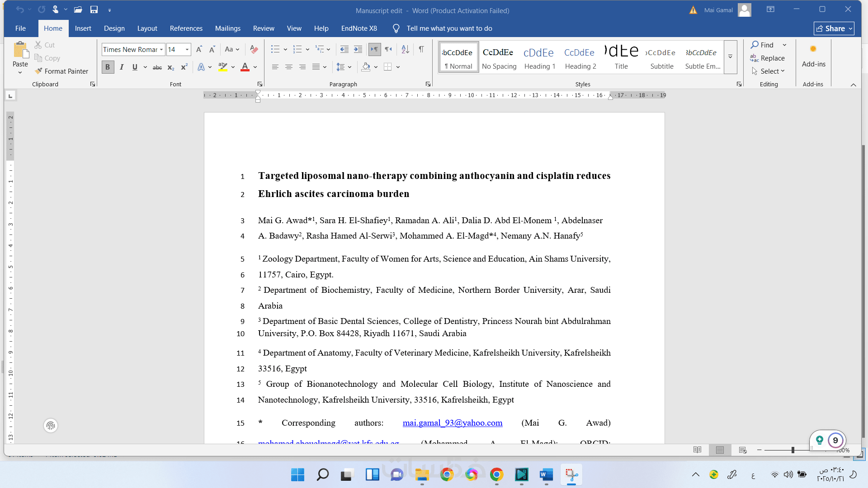The height and width of the screenshot is (488, 868).
Task: Toggle Italic formatting button
Action: pyautogui.click(x=121, y=67)
